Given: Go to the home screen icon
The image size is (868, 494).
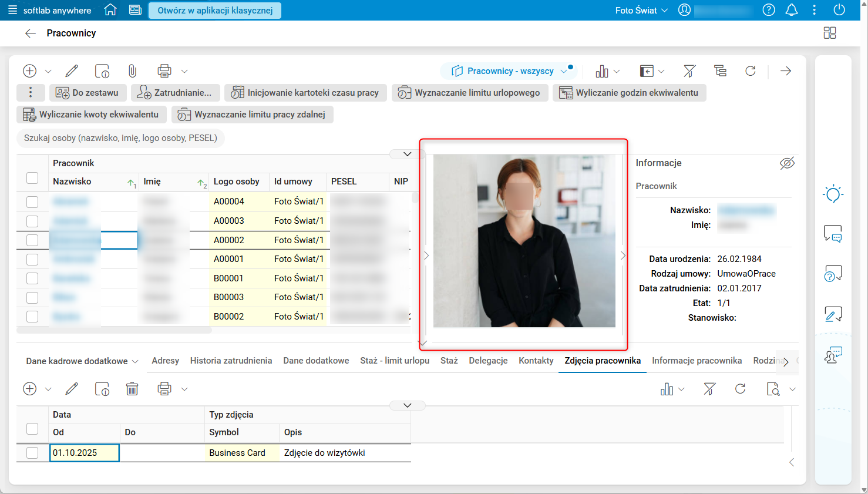Looking at the screenshot, I should tap(110, 10).
